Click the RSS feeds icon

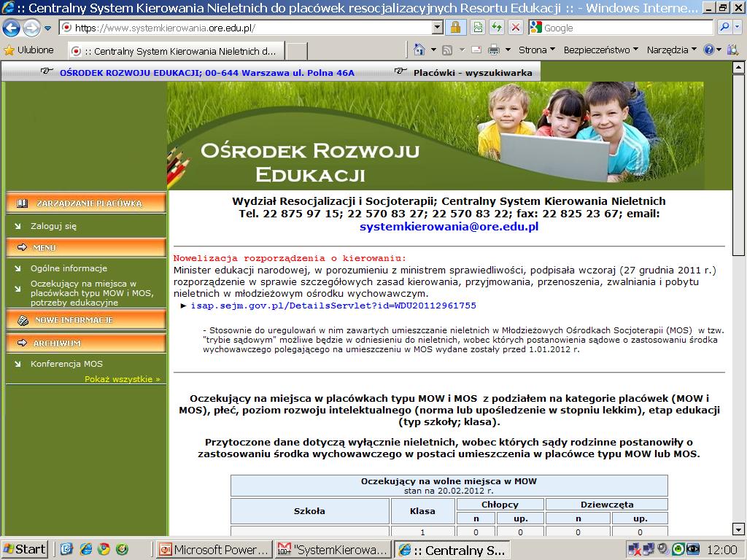coord(447,50)
